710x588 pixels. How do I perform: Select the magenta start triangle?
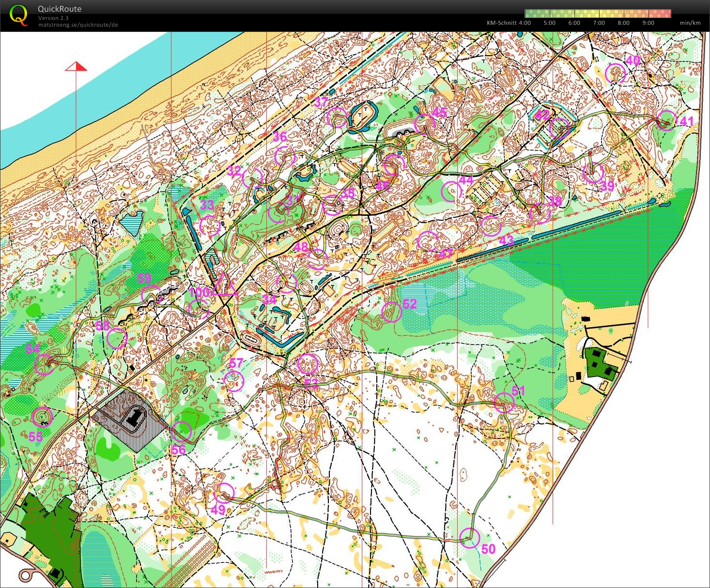(x=223, y=286)
